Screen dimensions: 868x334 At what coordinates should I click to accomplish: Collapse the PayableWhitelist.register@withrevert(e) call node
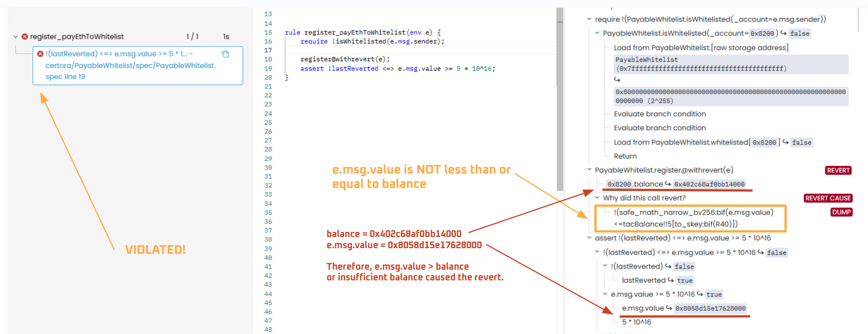[x=589, y=170]
